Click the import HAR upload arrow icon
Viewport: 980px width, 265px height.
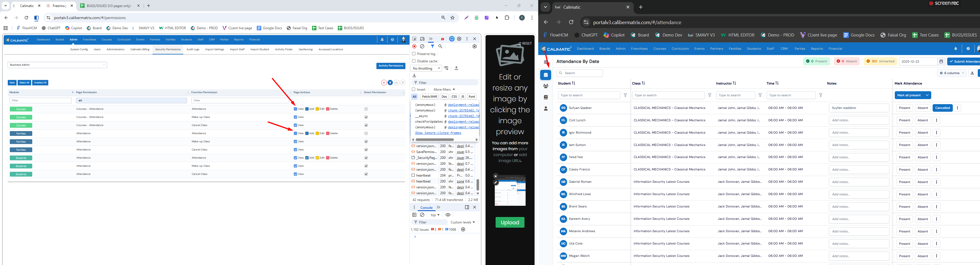[x=457, y=68]
